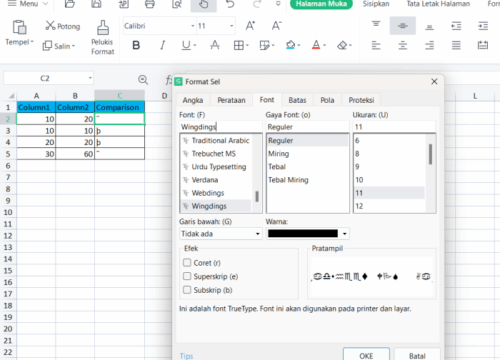This screenshot has height=360, width=500.
Task: Open the Batas tab
Action: (x=297, y=100)
